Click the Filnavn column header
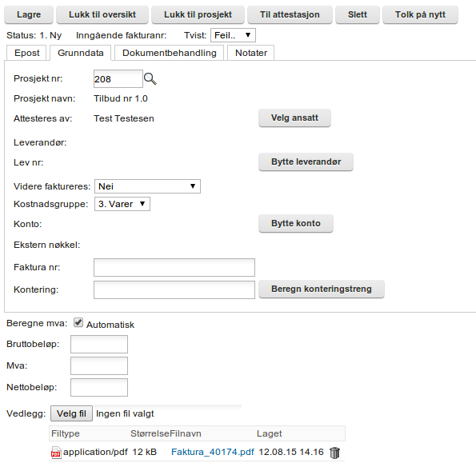This screenshot has height=471, width=476. coord(185,433)
